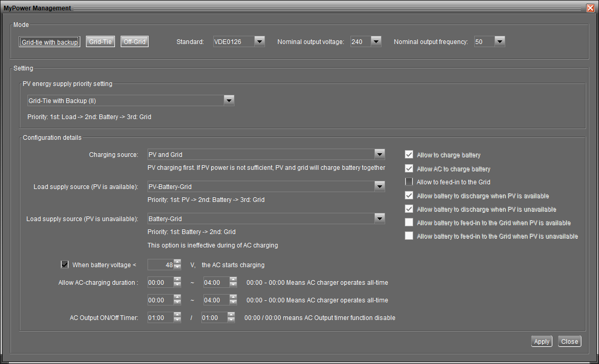Increment first AC-charging end time
599x364 pixels.
(x=233, y=280)
